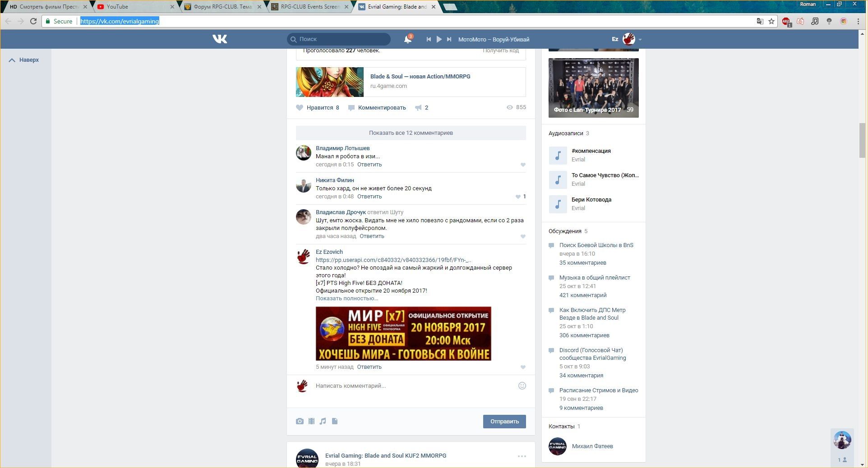Open the notifications bell
This screenshot has height=468, width=868.
point(408,39)
